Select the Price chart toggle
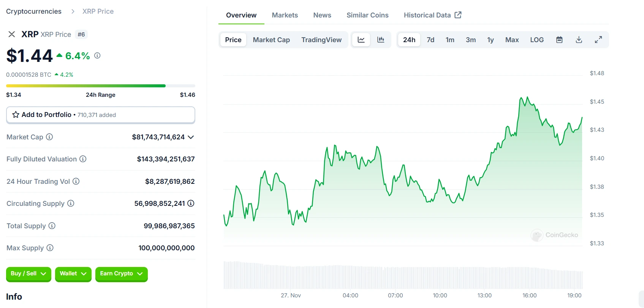Image resolution: width=644 pixels, height=308 pixels. [233, 39]
